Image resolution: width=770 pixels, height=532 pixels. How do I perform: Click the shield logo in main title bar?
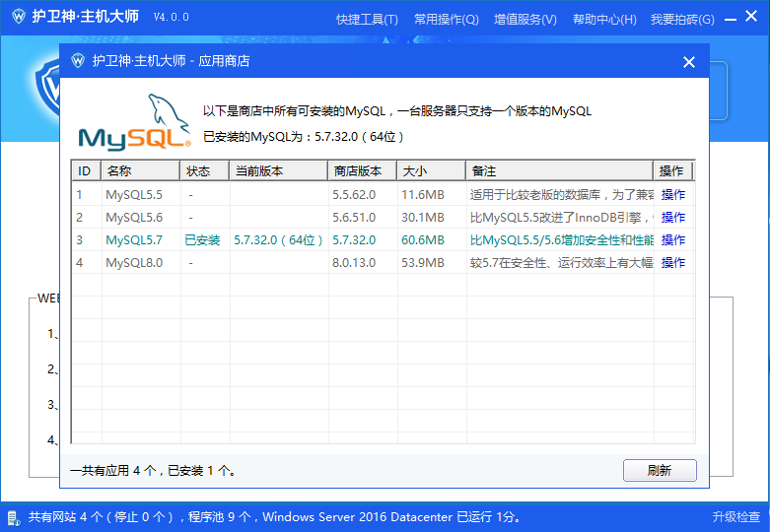click(18, 17)
